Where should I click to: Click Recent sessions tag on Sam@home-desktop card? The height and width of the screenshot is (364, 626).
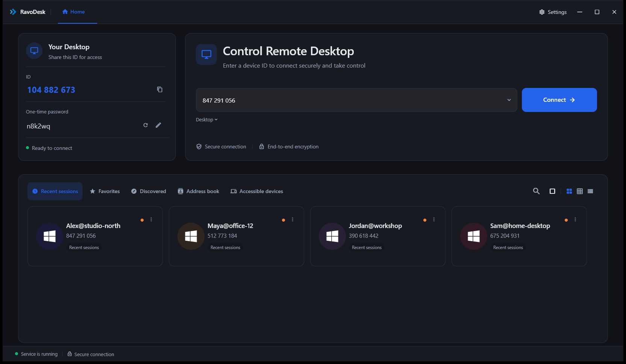(508, 248)
